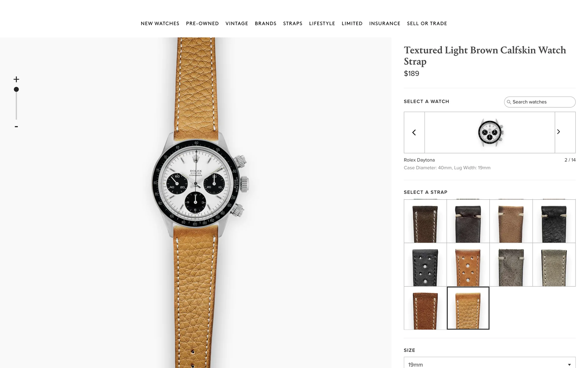Open the 19mm size dropdown
The image size is (588, 368).
coord(490,363)
